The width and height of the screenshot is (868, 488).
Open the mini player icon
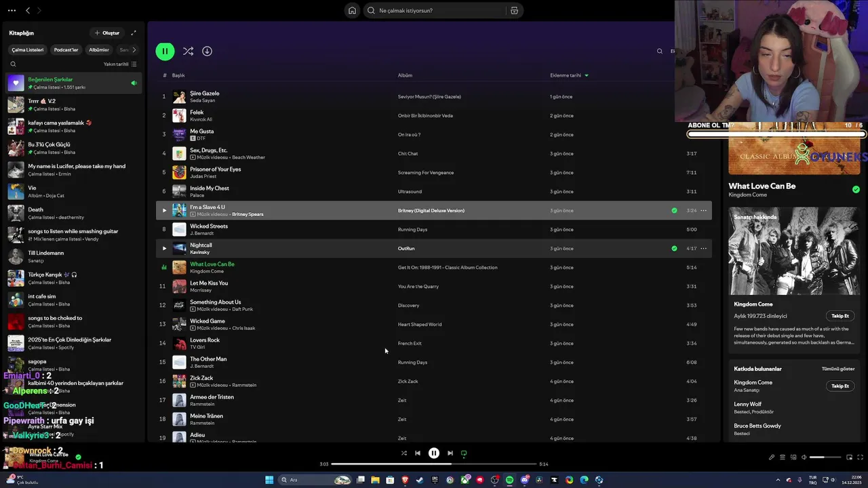coord(850,457)
